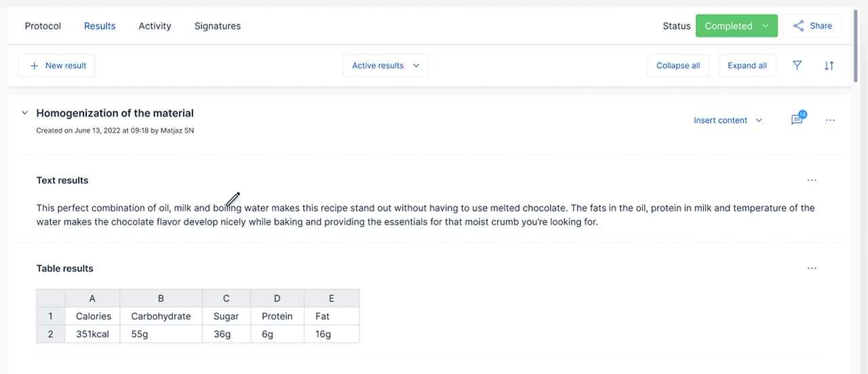Screen dimensions: 868x374
Task: Open the Signatures tab
Action: [x=217, y=26]
